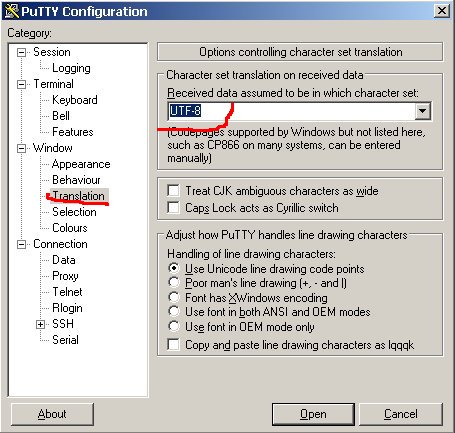
Task: Click the UTF-8 character set text field
Action: 292,111
